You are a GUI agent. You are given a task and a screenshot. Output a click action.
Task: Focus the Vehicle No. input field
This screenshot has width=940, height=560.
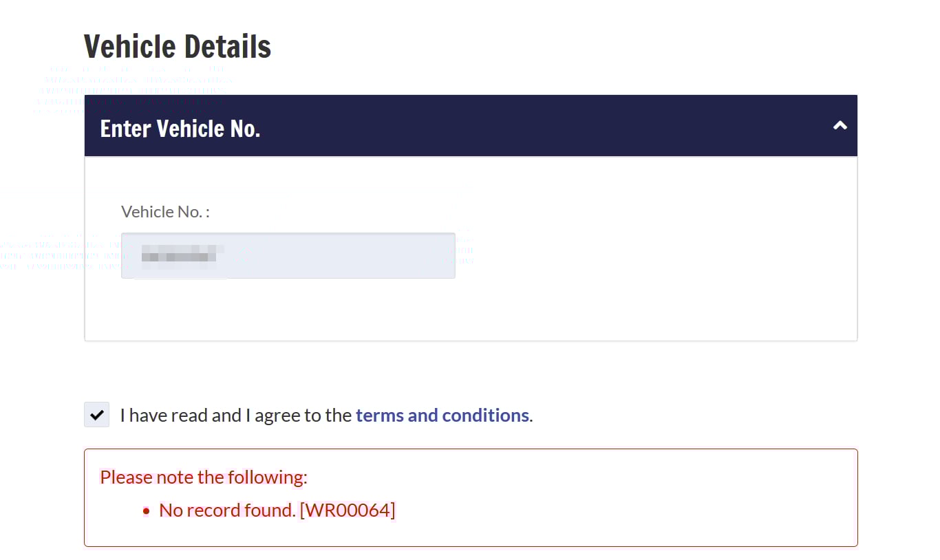tap(288, 255)
